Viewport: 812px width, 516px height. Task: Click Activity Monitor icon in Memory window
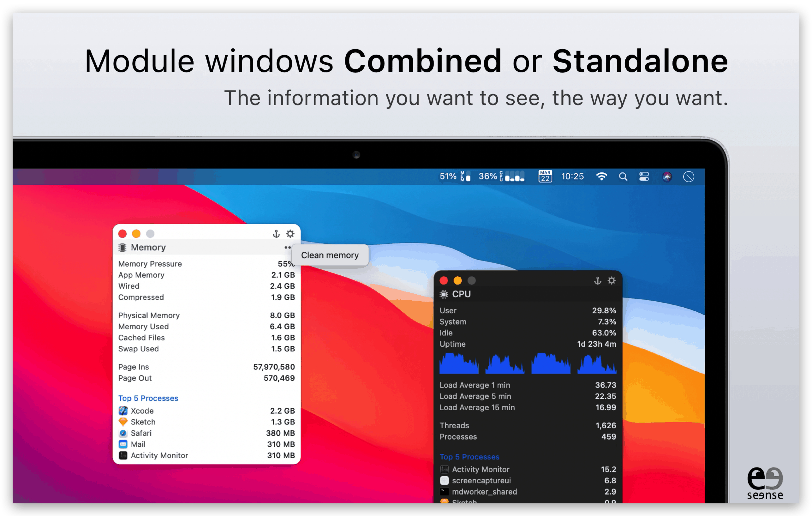[123, 455]
